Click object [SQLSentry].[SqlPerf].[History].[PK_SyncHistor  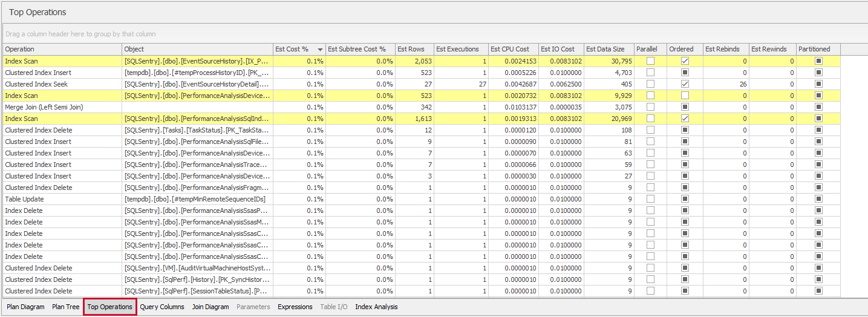coord(197,279)
